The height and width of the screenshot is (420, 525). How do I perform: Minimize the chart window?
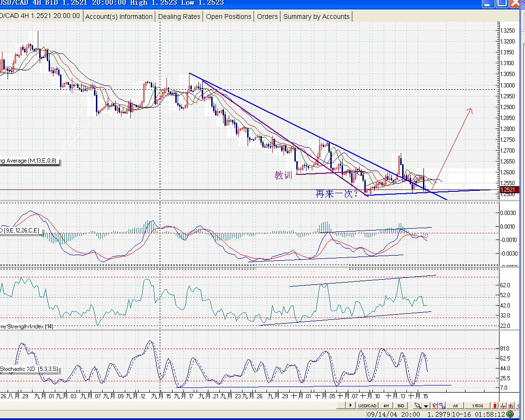(488, 3)
